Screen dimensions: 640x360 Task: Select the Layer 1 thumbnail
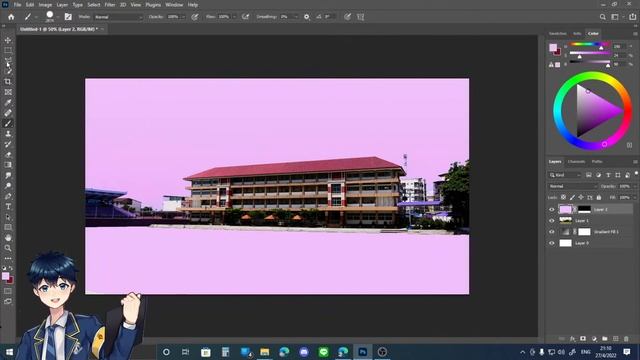[x=565, y=220]
